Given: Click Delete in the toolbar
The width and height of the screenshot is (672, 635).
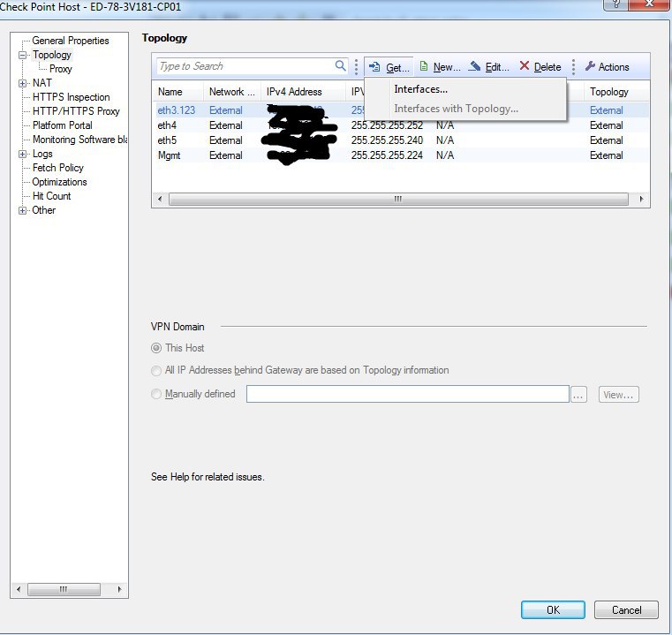Looking at the screenshot, I should (540, 67).
